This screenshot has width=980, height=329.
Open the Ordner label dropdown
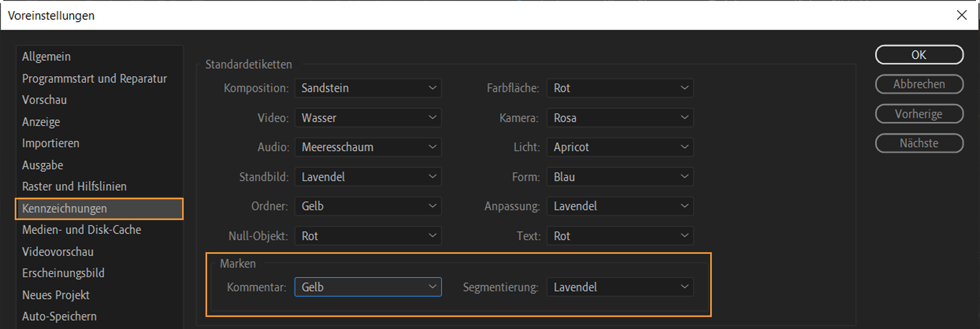pos(368,206)
